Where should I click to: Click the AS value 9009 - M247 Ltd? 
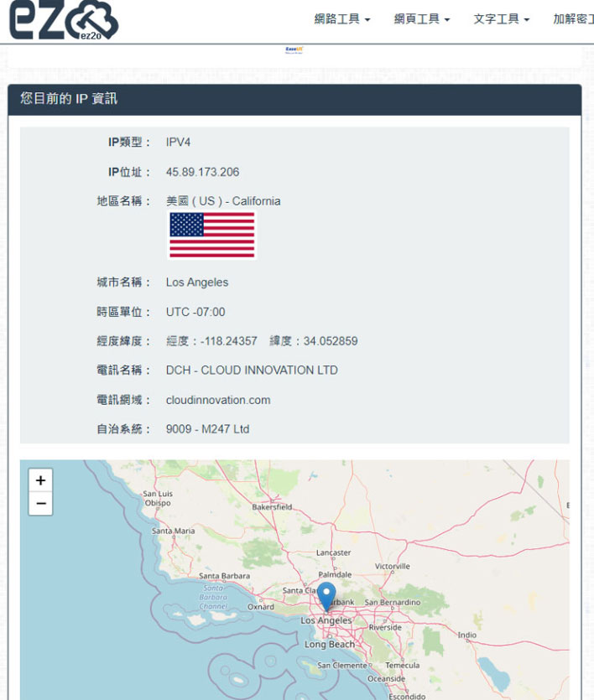pyautogui.click(x=208, y=429)
